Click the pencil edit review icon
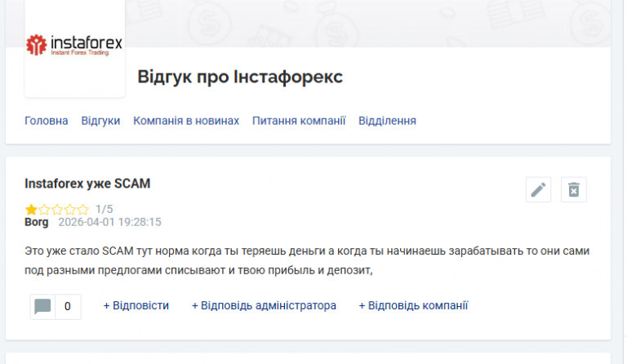The image size is (627, 364). [538, 190]
